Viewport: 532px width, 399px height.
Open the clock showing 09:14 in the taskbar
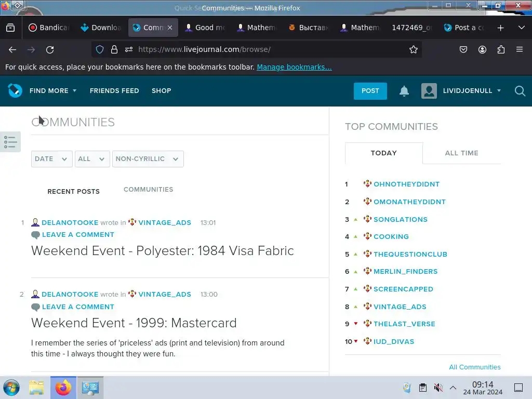[483, 388]
